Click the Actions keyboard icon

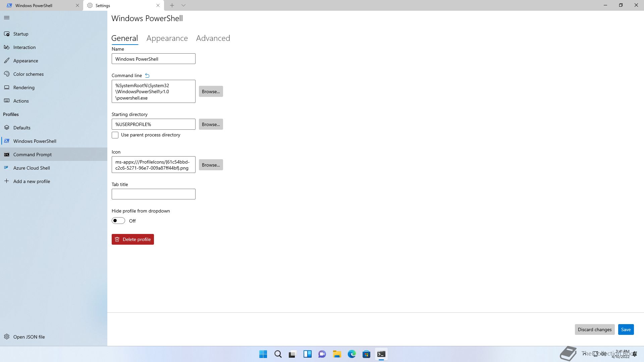7,101
